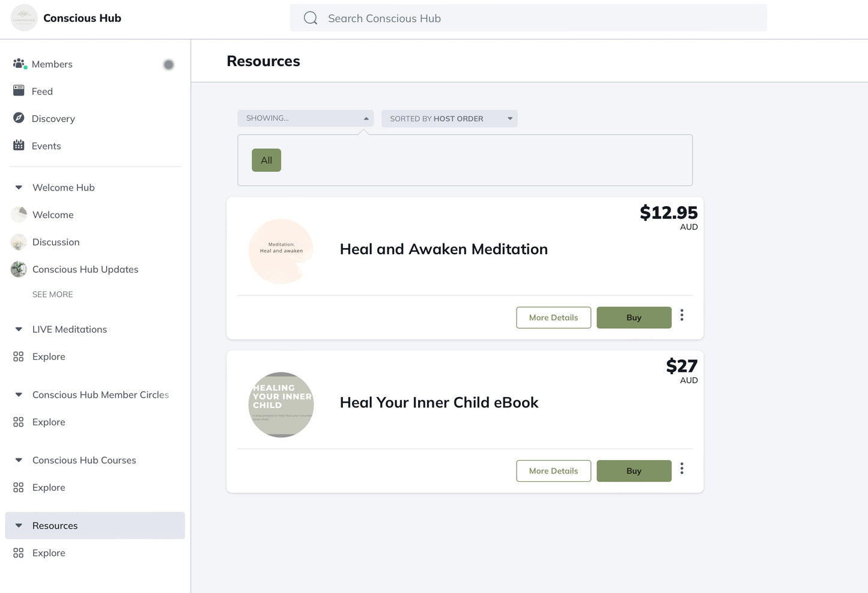The width and height of the screenshot is (868, 593).
Task: Toggle the gray status dot beside Members
Action: tap(169, 65)
